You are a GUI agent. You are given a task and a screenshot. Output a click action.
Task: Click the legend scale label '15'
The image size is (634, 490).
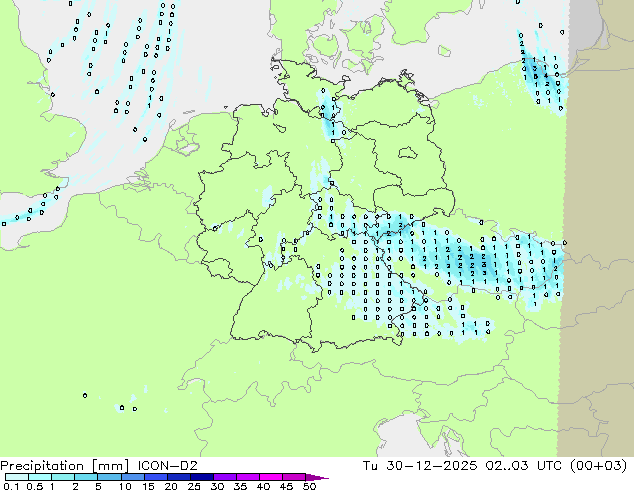(x=148, y=486)
